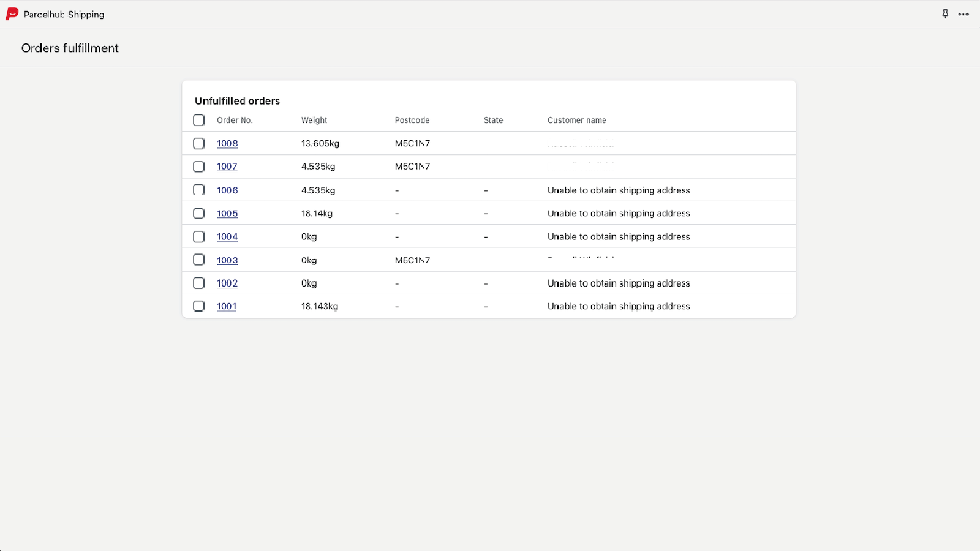Image resolution: width=980 pixels, height=551 pixels.
Task: Check the box for order 1008
Action: [199, 143]
